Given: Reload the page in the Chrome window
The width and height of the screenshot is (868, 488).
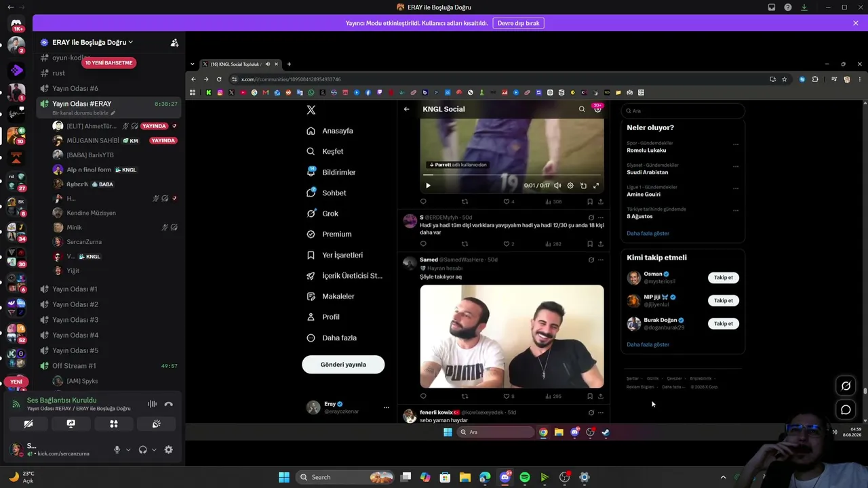Looking at the screenshot, I should (x=219, y=79).
